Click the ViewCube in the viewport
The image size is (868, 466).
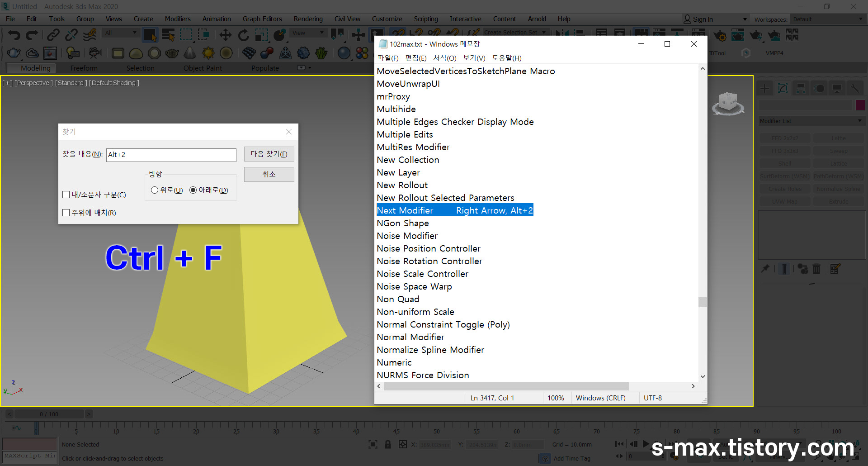click(728, 103)
